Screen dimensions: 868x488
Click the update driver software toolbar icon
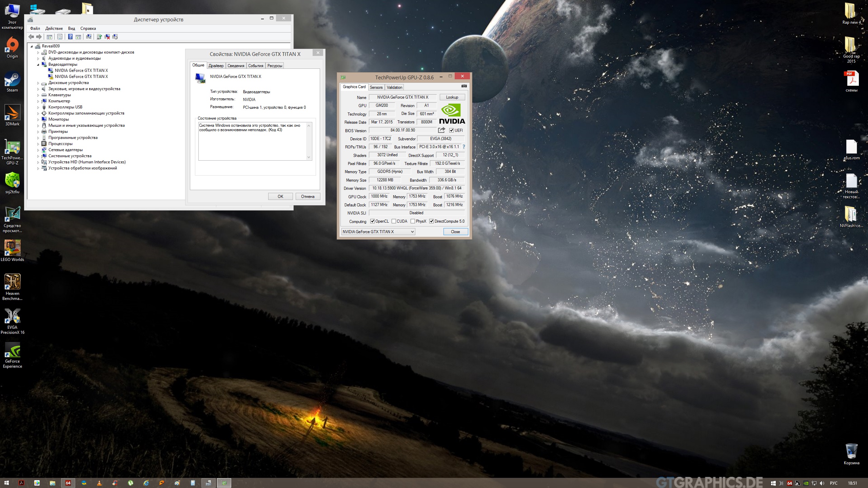99,37
